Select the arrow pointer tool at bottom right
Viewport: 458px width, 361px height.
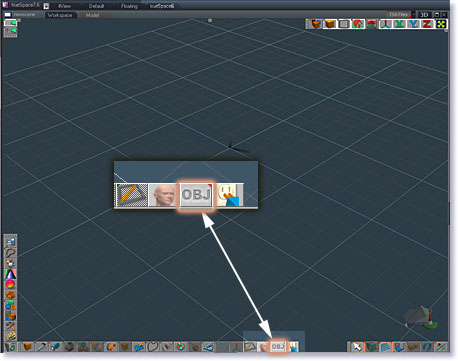click(x=358, y=347)
